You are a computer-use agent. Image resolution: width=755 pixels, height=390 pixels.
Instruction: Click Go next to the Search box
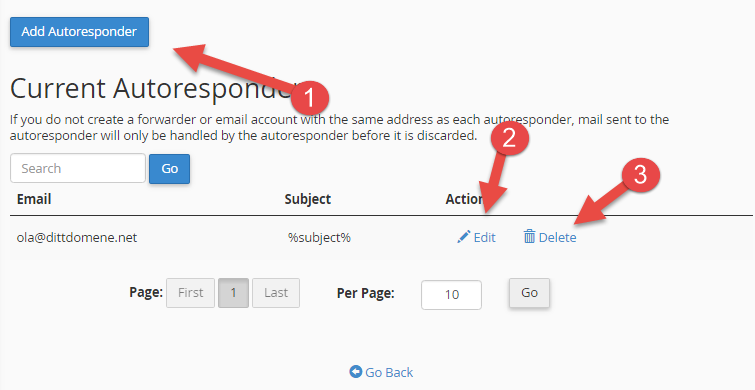point(169,169)
